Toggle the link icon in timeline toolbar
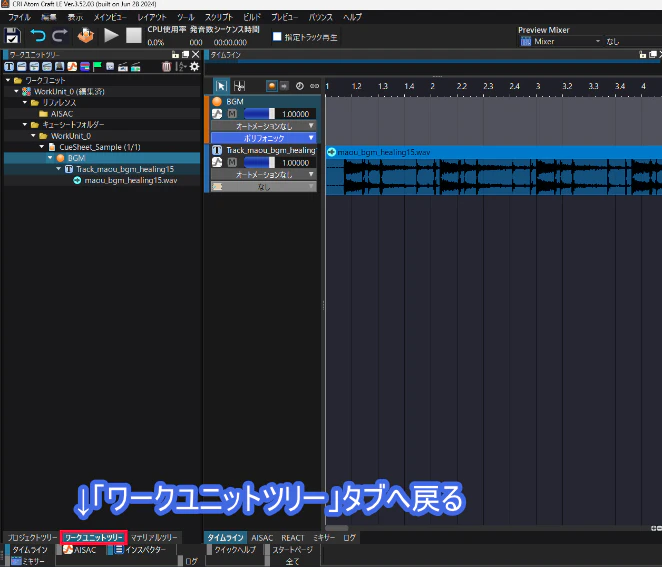The height and width of the screenshot is (567, 662). pyautogui.click(x=315, y=86)
